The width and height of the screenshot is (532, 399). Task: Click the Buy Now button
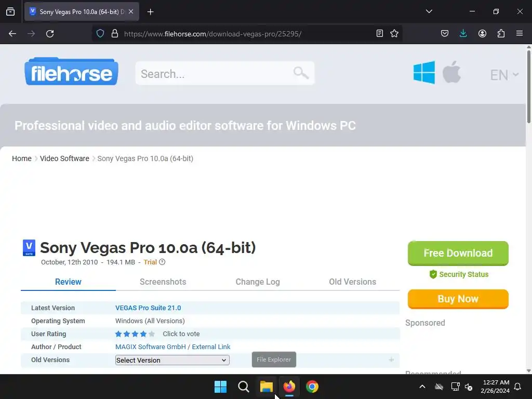tap(458, 299)
